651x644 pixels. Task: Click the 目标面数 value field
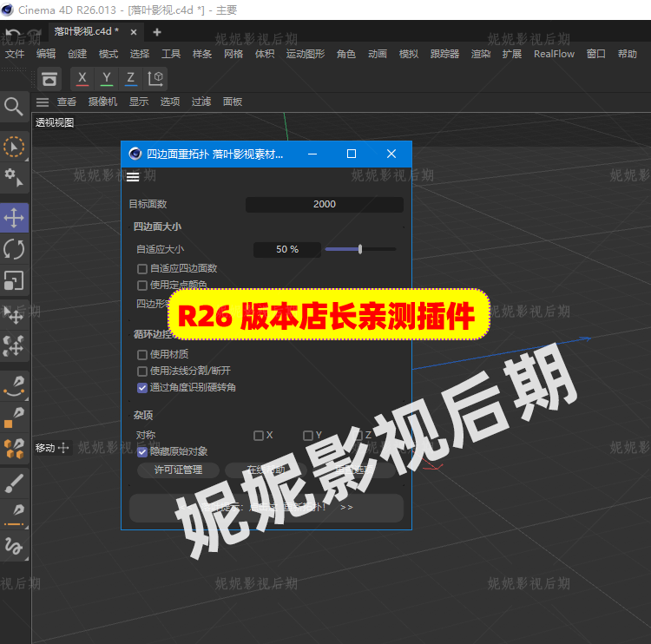(325, 204)
